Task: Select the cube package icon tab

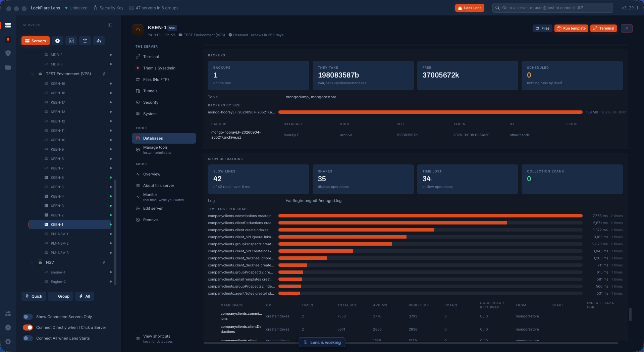Action: (x=85, y=41)
